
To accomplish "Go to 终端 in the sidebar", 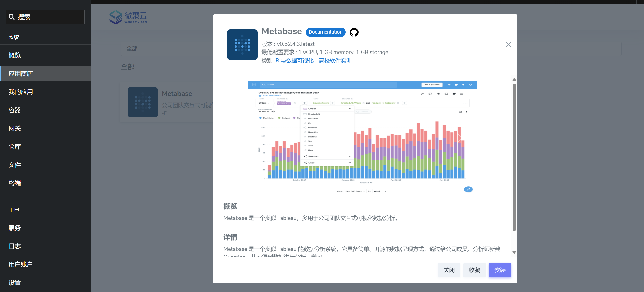I will pyautogui.click(x=15, y=183).
